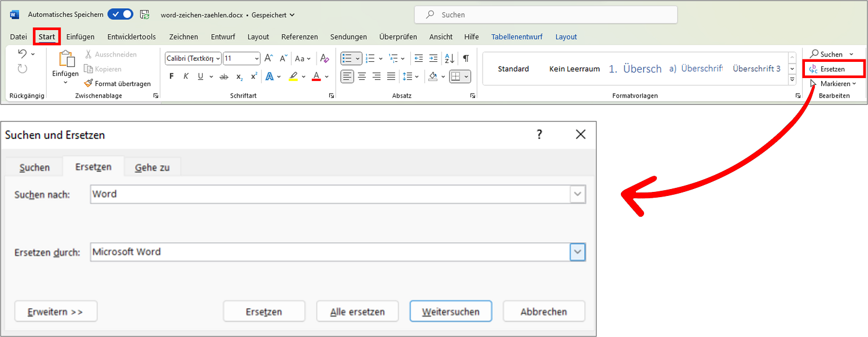Click the Abbrechen button
Viewport: 868px width, 337px height.
point(544,312)
